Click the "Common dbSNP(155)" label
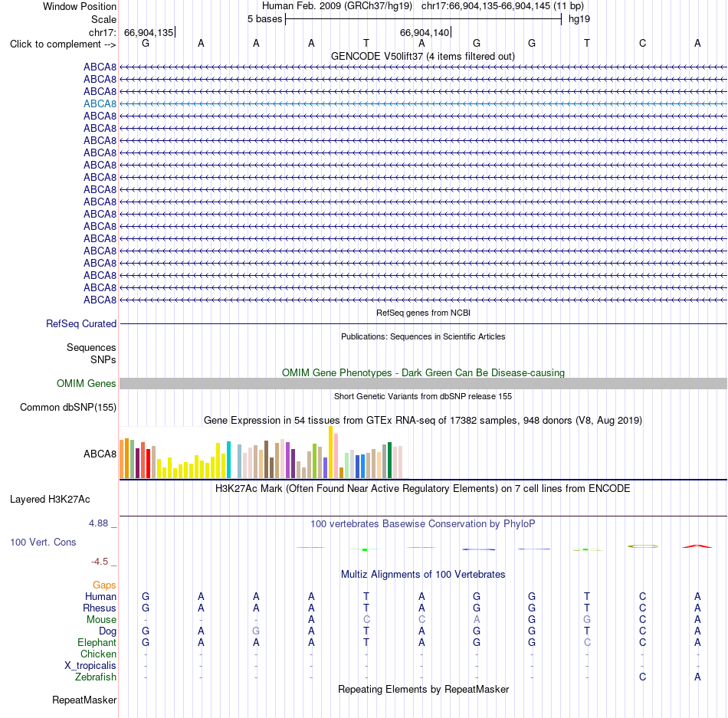This screenshot has height=718, width=728. click(68, 408)
